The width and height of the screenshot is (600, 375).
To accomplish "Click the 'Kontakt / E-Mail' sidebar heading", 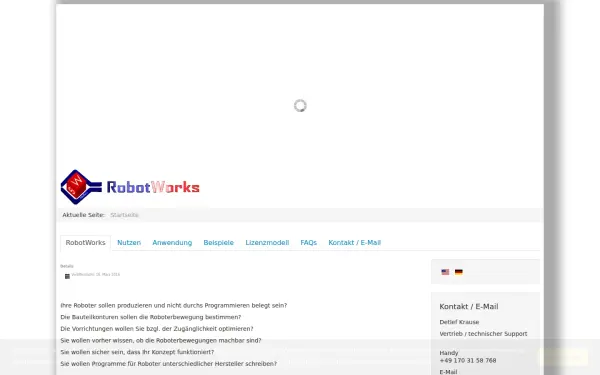I will (x=469, y=307).
